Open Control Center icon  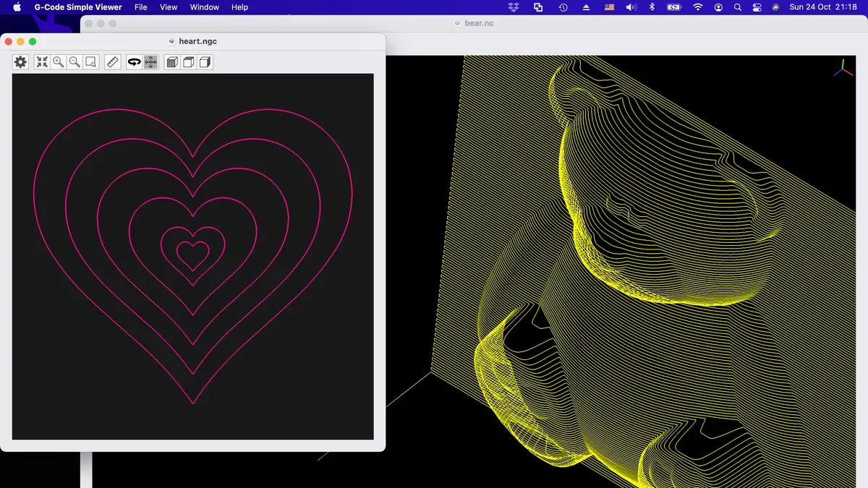click(x=757, y=7)
